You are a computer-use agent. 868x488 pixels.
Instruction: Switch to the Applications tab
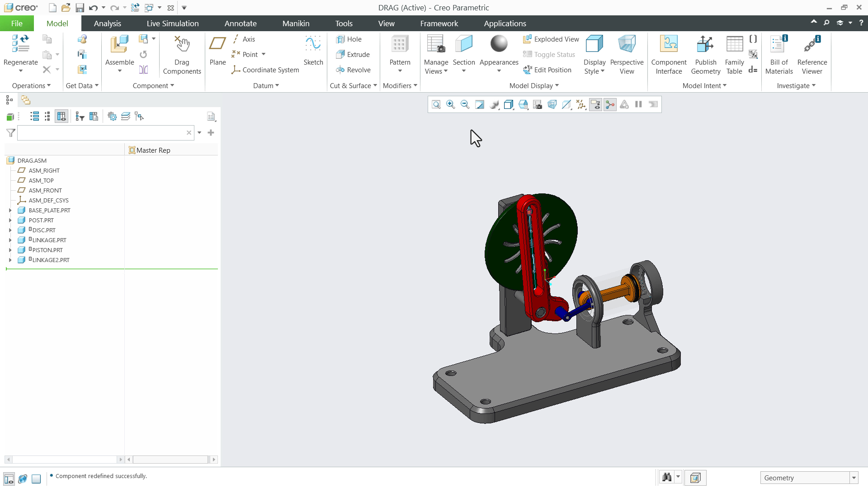pyautogui.click(x=505, y=23)
